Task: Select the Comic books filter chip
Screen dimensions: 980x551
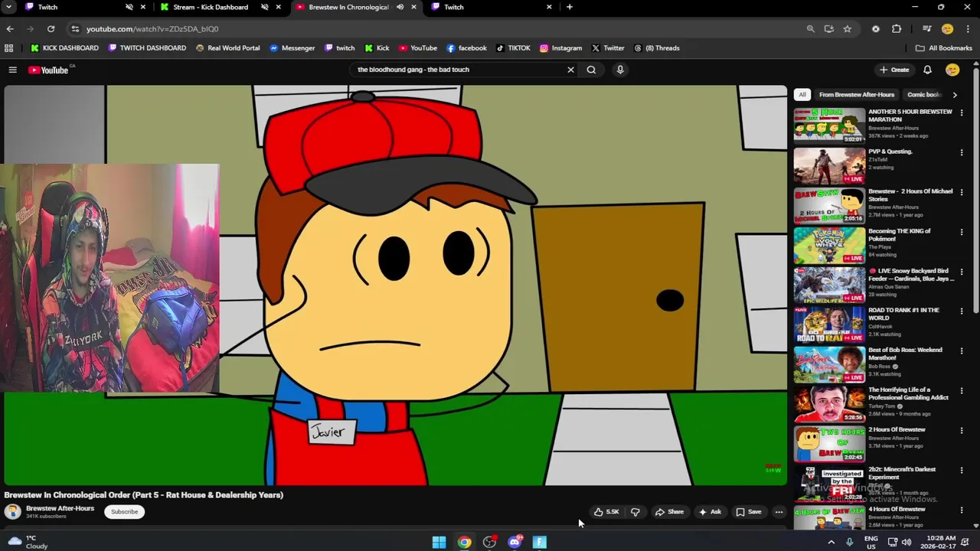Action: (x=923, y=95)
